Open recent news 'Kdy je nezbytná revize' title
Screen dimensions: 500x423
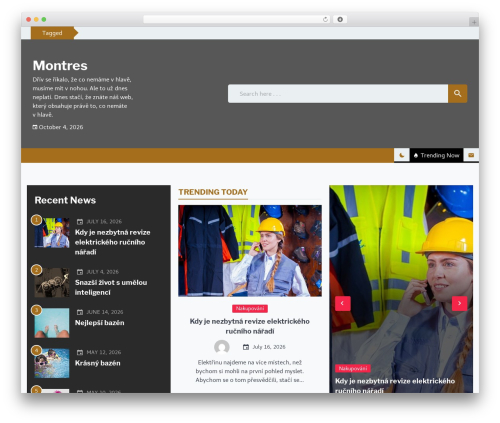pos(113,242)
